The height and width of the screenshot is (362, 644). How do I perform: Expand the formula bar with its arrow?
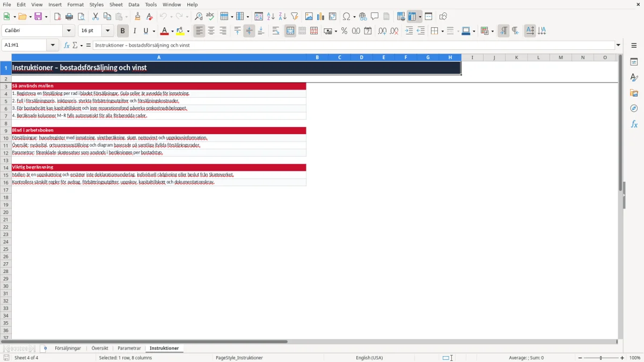[x=619, y=46]
